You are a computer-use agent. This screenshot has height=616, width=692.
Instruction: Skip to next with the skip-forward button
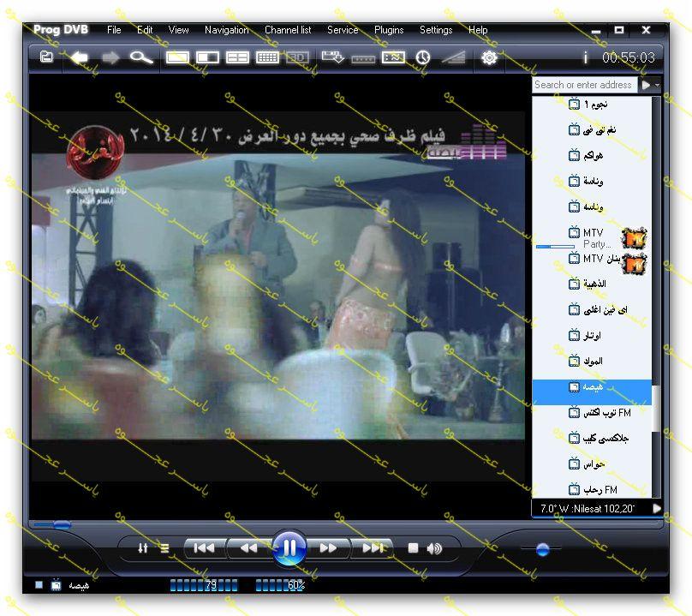coord(373,548)
